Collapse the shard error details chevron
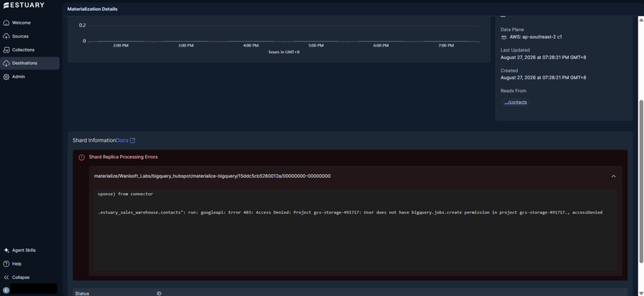 click(x=614, y=176)
